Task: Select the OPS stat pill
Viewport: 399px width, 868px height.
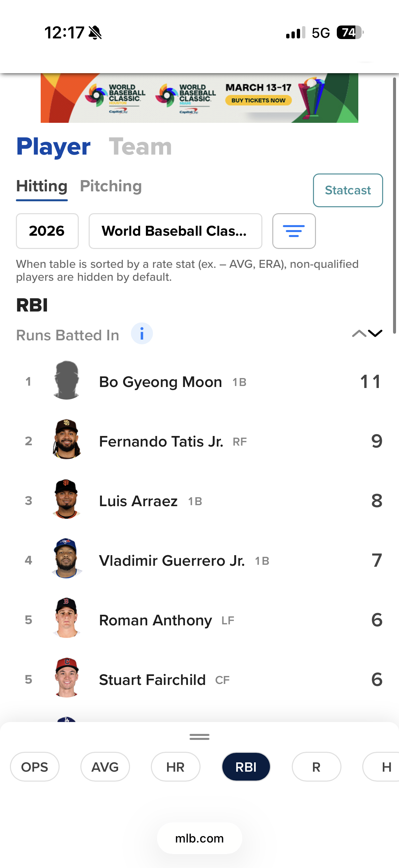Action: 35,767
